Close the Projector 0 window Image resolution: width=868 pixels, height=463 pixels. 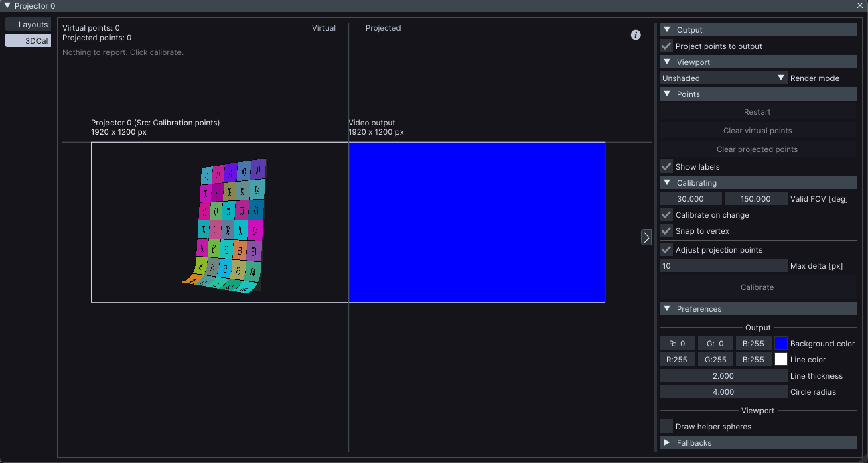(x=860, y=6)
